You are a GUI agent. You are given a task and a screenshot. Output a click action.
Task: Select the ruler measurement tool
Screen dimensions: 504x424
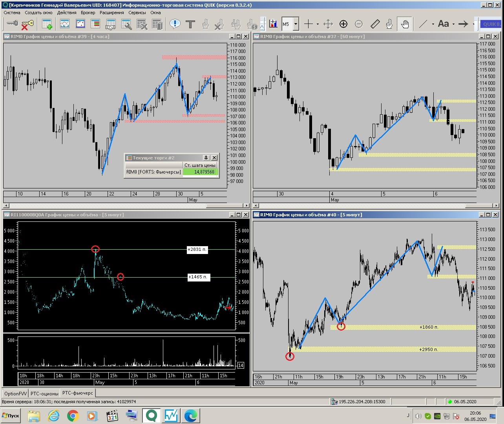click(x=375, y=24)
